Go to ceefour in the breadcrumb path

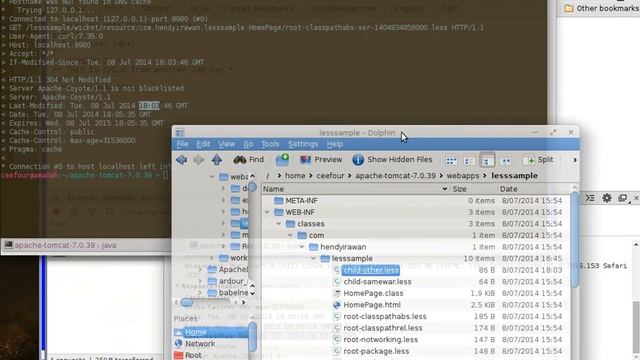point(330,176)
